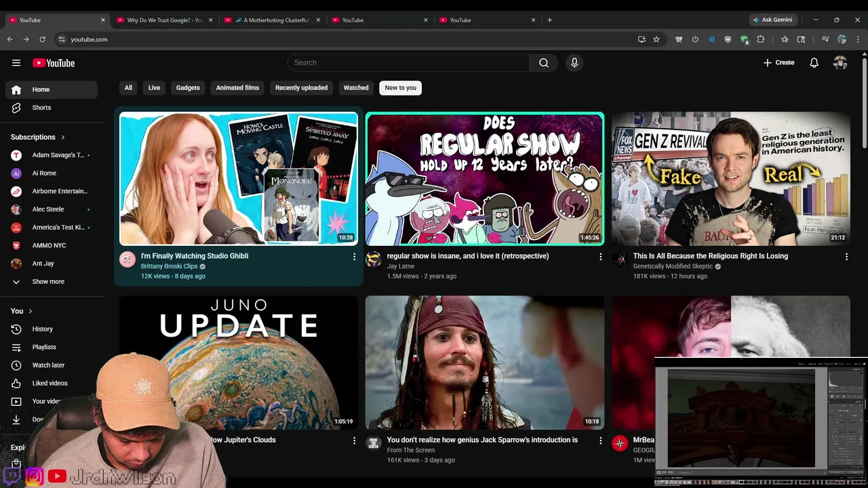Screen dimensions: 868x488
Task: Click the blue sound-wave extension icon
Action: [711, 39]
